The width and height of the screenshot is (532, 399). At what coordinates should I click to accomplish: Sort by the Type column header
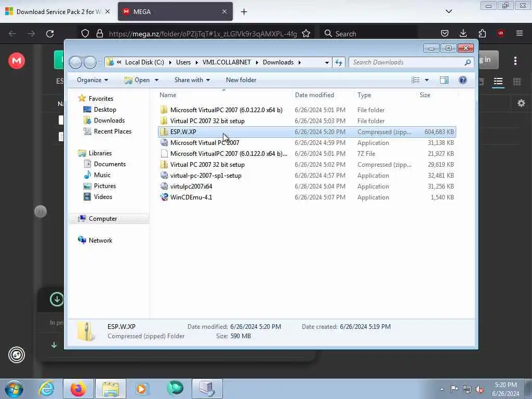pyautogui.click(x=364, y=95)
